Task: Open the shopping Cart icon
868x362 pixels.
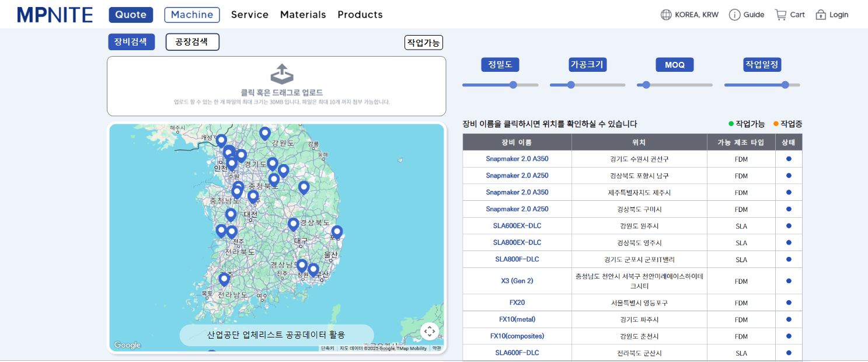Action: [780, 15]
